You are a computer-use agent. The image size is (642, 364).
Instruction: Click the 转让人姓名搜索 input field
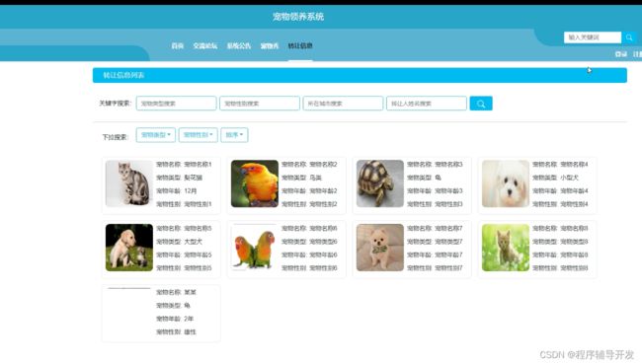[x=427, y=104]
